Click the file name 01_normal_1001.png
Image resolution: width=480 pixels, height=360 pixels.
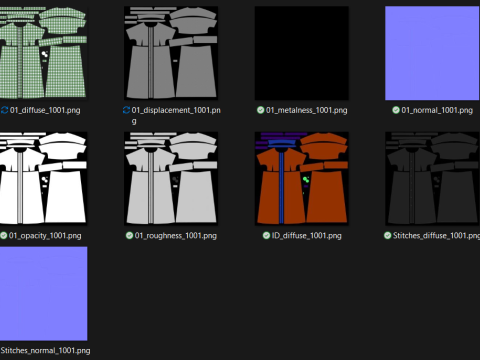437,110
